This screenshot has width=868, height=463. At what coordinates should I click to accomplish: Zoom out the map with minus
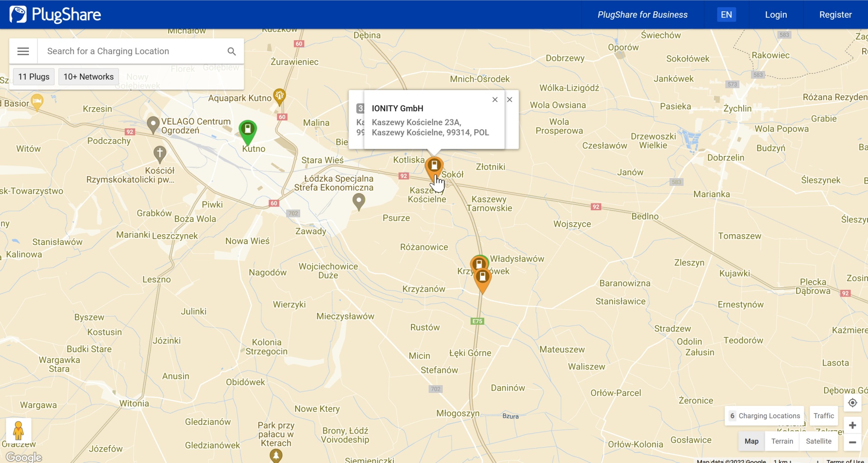[x=852, y=442]
